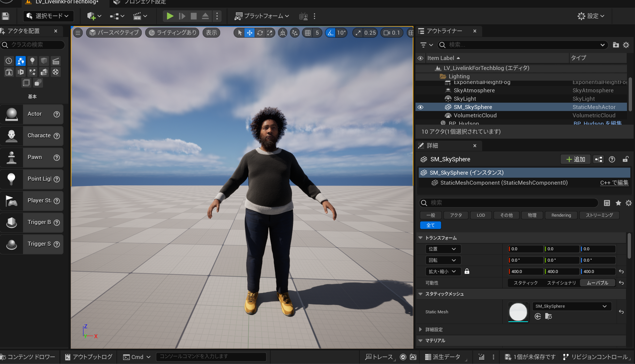Click the Lights category icon in Place Actors
The image size is (635, 364).
click(32, 61)
